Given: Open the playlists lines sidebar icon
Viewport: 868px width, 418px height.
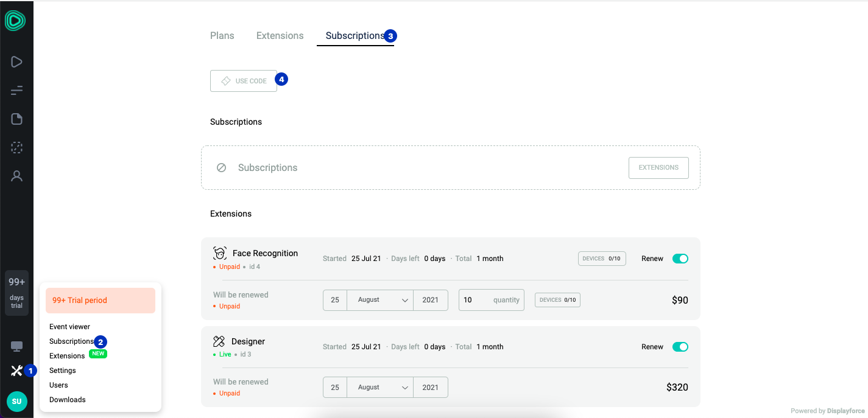Looking at the screenshot, I should 16,91.
